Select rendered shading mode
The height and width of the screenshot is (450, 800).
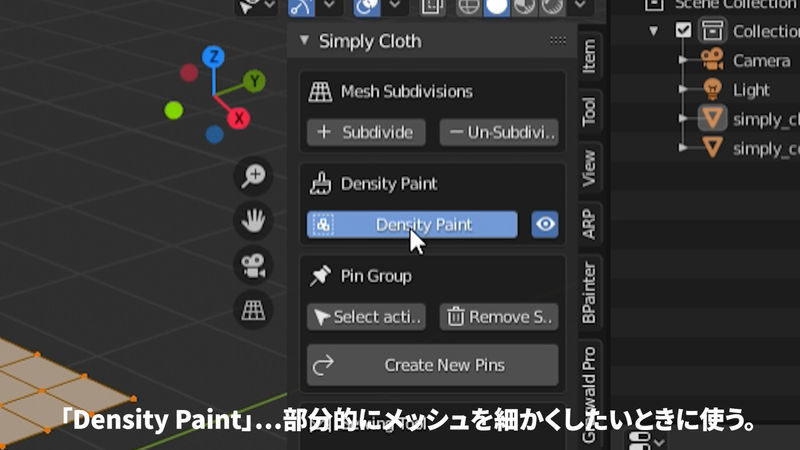[x=553, y=6]
